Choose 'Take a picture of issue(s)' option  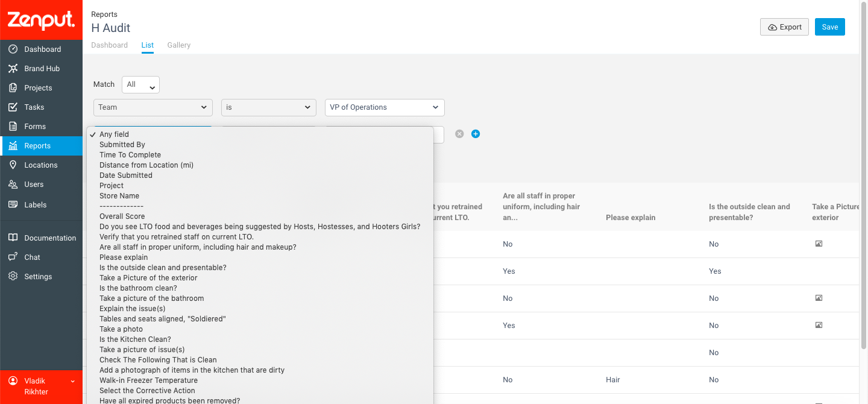260,350
